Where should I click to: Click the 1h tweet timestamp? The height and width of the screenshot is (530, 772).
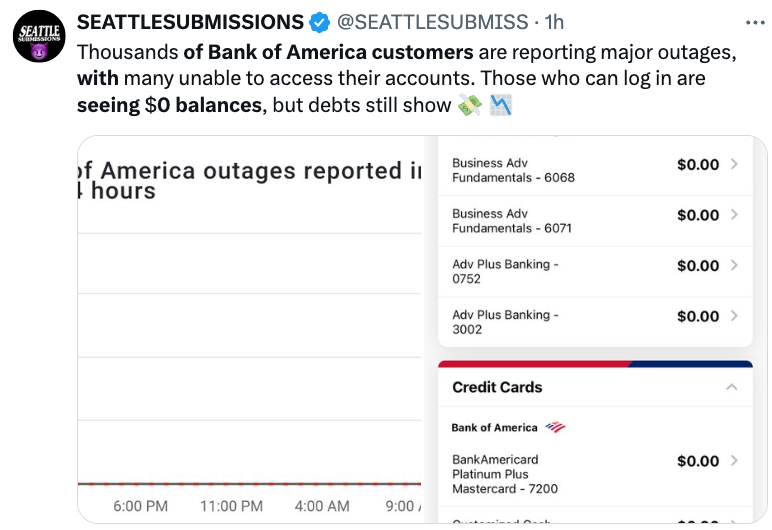pos(553,22)
